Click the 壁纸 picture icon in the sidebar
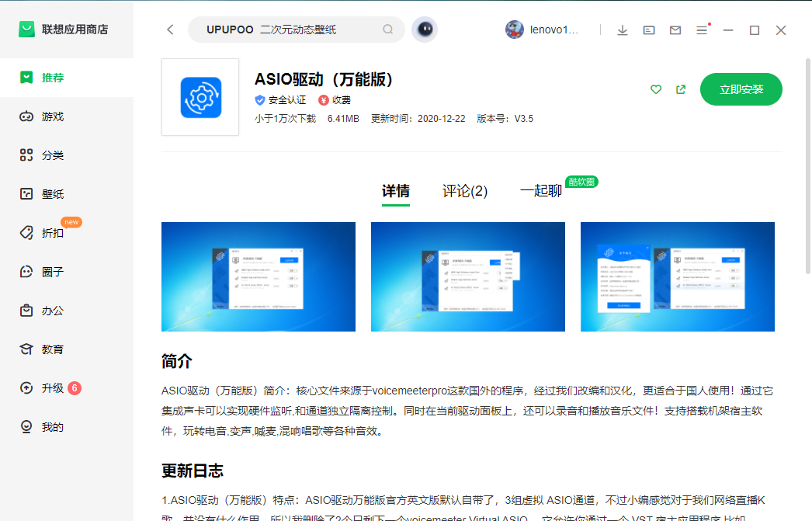Viewport: 812px width, 521px height. pyautogui.click(x=26, y=194)
